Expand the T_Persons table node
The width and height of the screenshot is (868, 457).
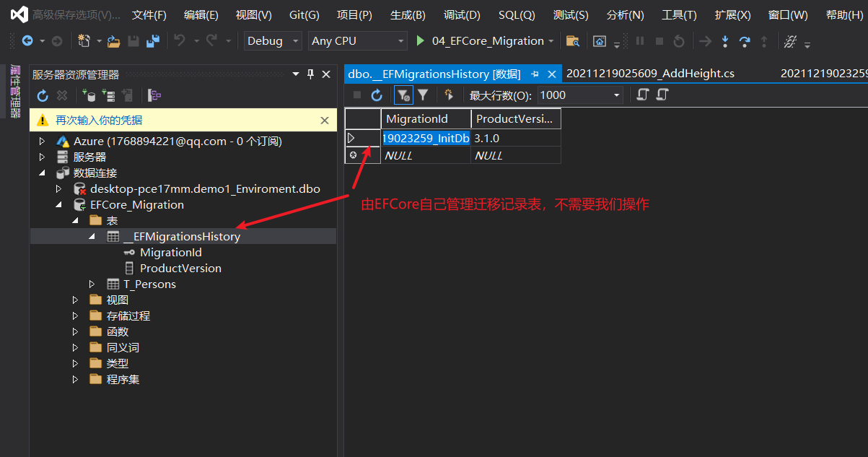click(92, 284)
